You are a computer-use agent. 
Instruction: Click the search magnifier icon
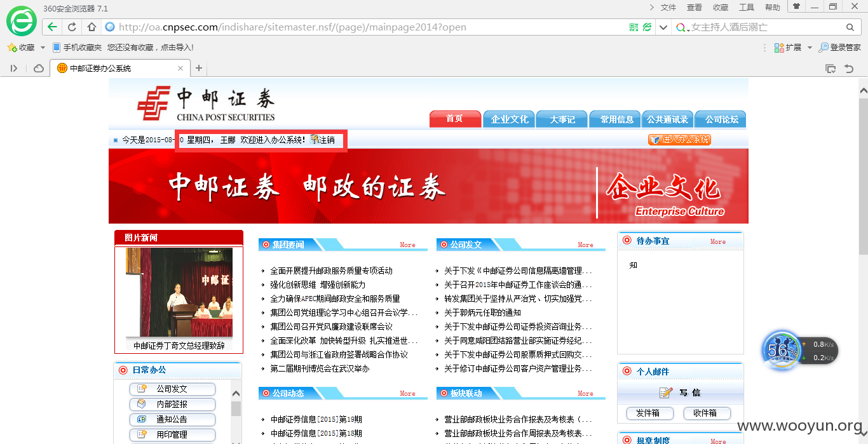click(x=850, y=27)
